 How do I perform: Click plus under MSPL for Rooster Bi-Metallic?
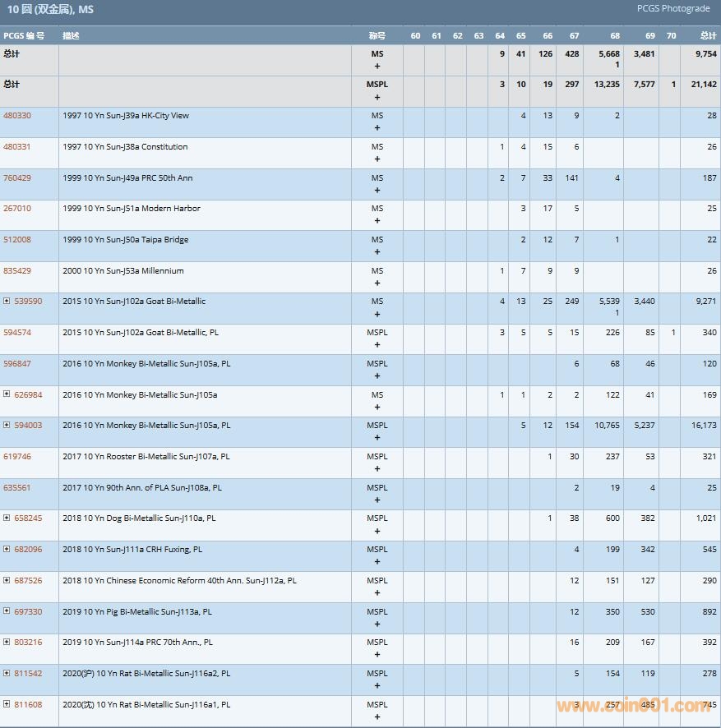[x=377, y=469]
